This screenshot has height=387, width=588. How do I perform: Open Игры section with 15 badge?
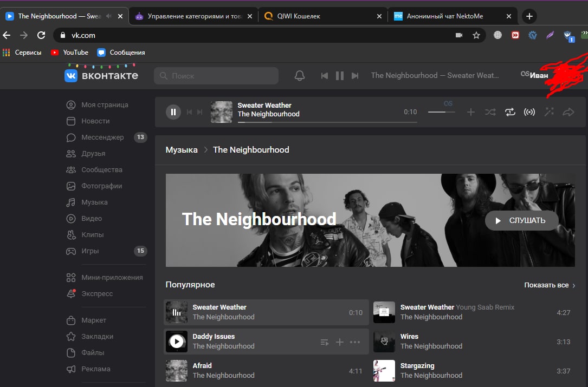click(x=107, y=251)
